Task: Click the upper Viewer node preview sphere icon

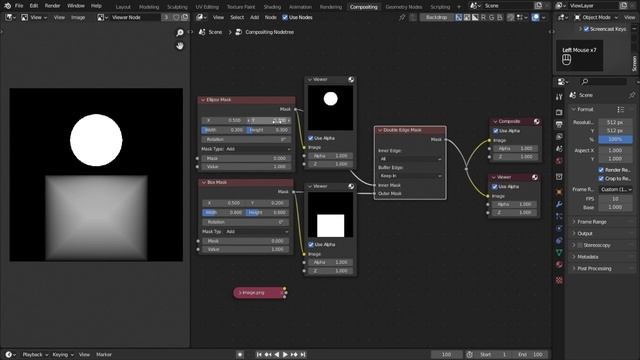Action: click(351, 80)
